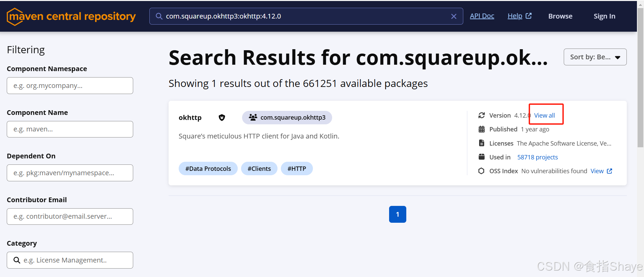Focus the Component Namespace filter field

[70, 86]
